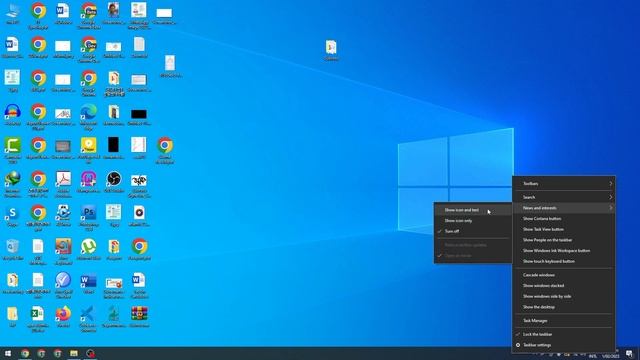Open the red recorder taskbar icon
The image size is (640, 360).
90,353
